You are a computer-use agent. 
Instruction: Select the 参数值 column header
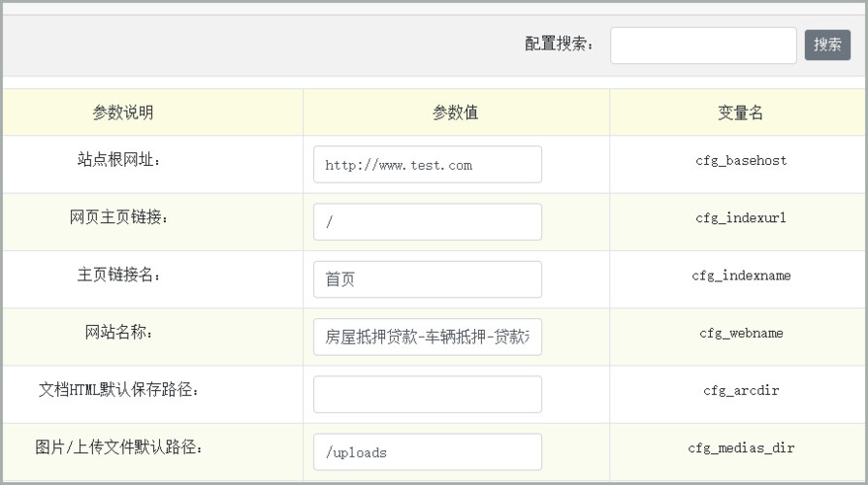(x=455, y=113)
